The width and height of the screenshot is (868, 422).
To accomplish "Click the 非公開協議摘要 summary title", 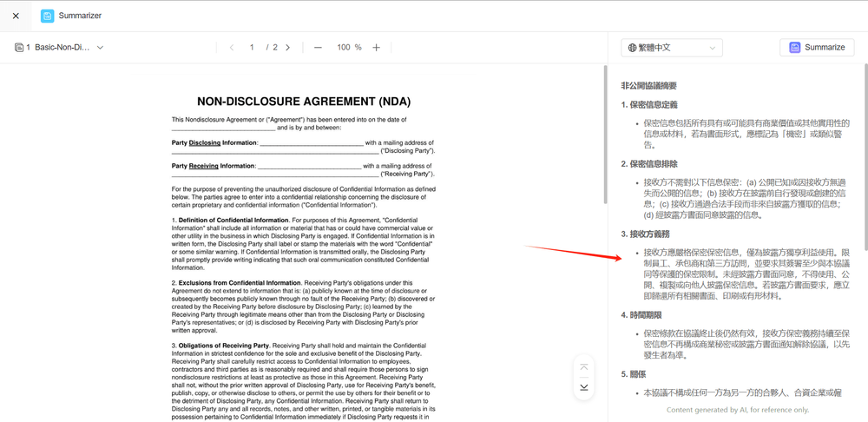I will (648, 86).
